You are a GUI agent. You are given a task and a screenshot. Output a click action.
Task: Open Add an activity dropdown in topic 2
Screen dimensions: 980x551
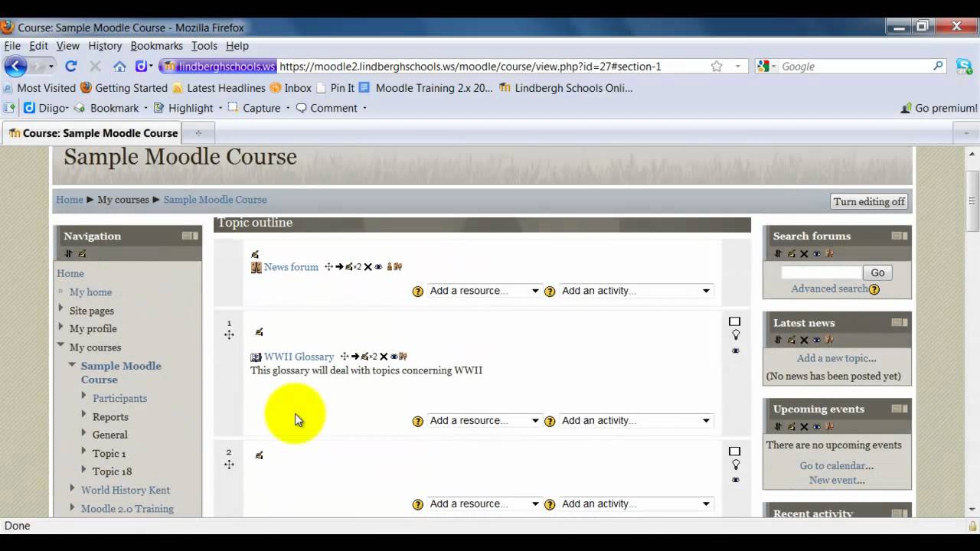(636, 504)
